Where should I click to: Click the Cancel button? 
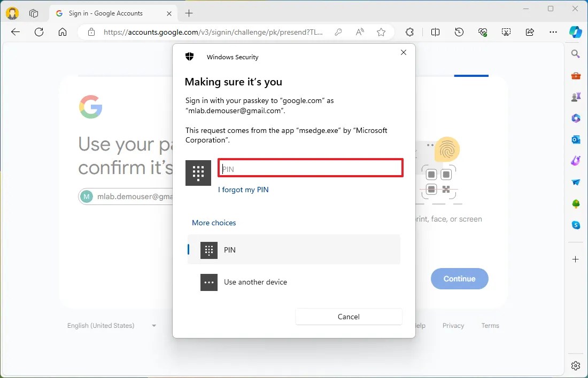[x=349, y=317]
